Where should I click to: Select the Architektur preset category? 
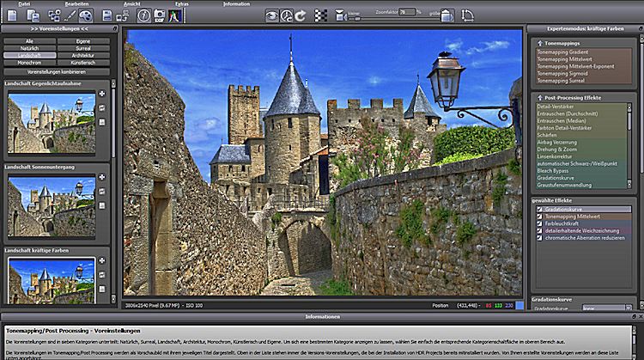pyautogui.click(x=83, y=55)
